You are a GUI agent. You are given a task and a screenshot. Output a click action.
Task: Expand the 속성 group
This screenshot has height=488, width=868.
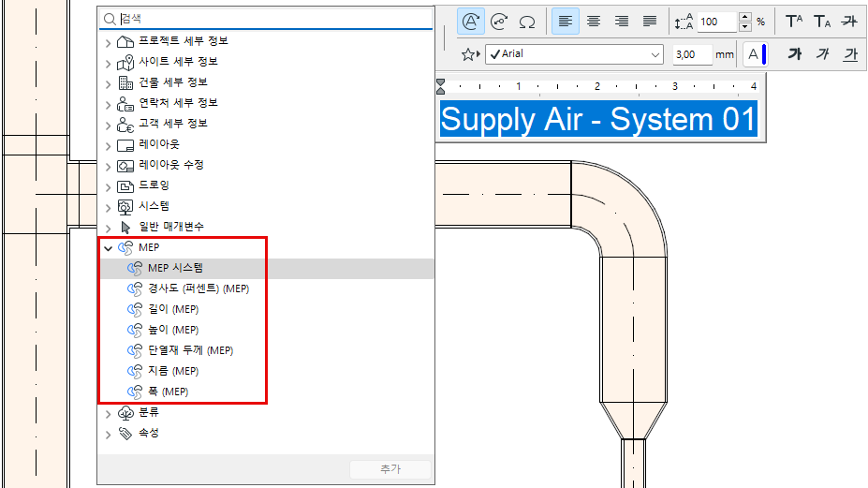[108, 434]
